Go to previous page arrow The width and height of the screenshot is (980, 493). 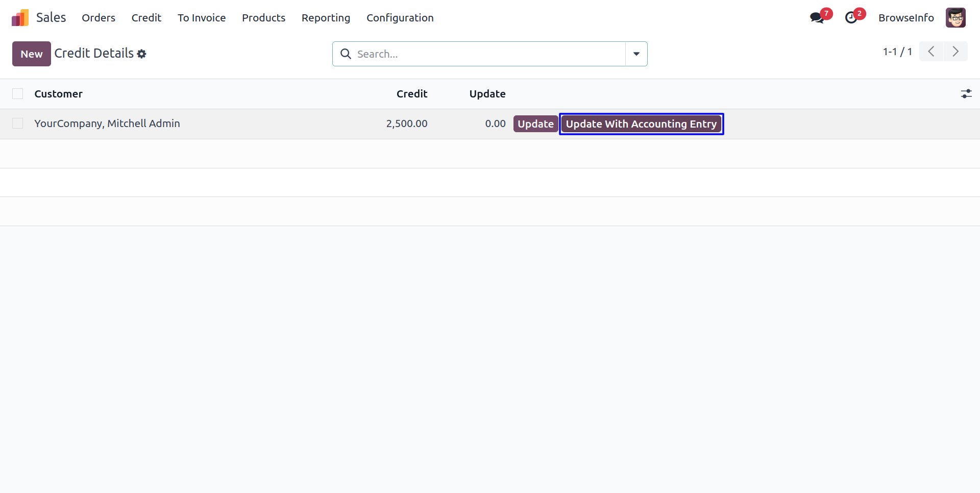(931, 52)
